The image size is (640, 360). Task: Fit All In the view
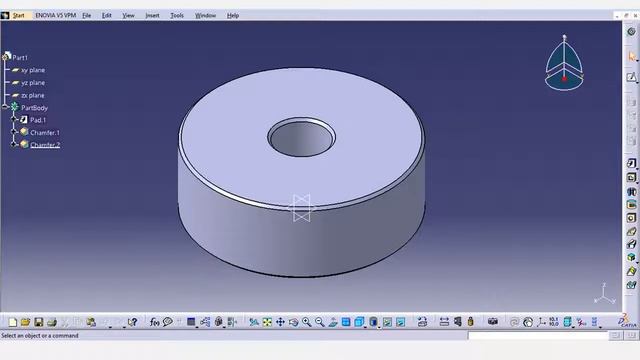pos(267,322)
